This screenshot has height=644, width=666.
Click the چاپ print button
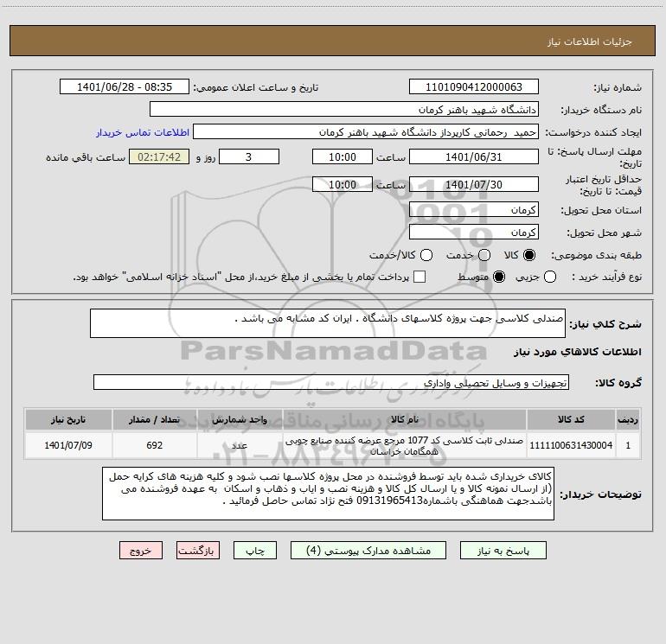[x=255, y=551]
